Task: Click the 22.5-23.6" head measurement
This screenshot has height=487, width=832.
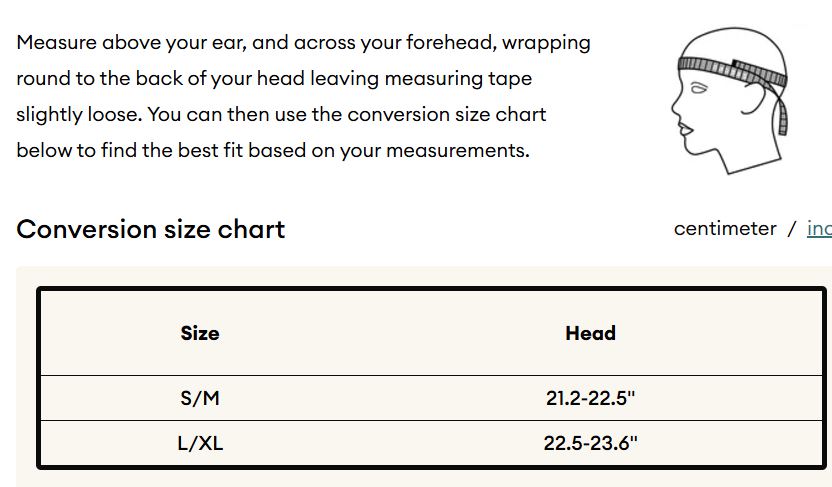Action: click(590, 443)
